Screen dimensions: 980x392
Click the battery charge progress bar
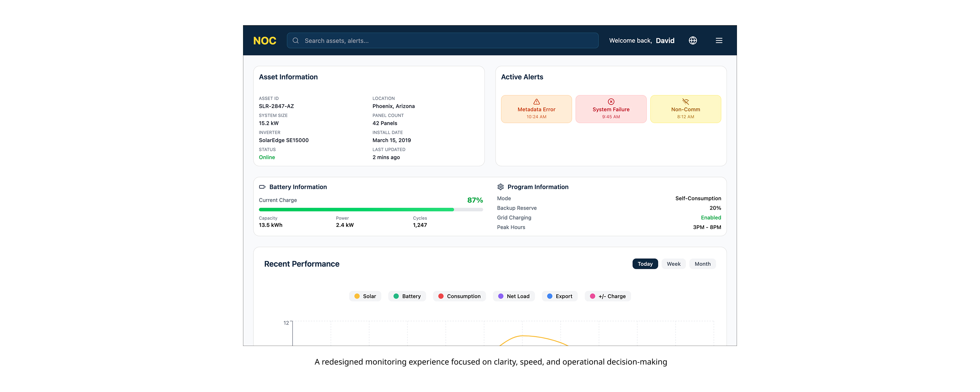370,209
